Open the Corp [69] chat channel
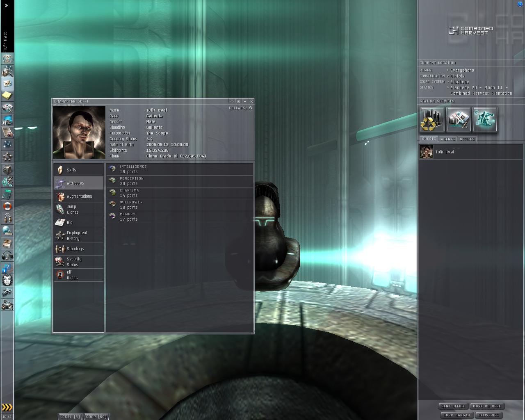 point(96,417)
